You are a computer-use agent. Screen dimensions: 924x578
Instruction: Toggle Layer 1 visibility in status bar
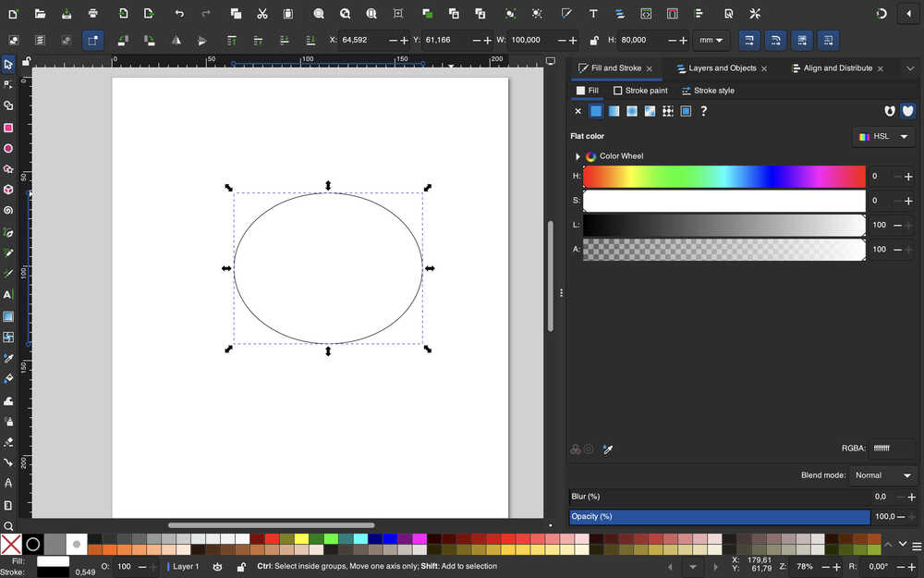click(217, 566)
